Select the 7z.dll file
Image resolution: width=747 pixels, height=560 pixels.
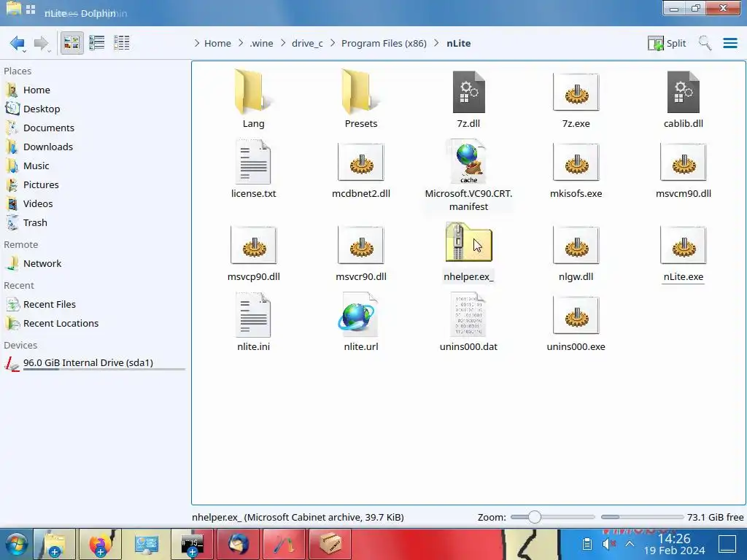click(469, 98)
